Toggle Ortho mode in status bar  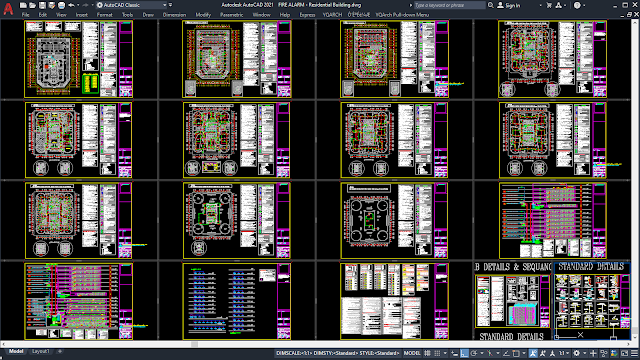(x=464, y=353)
